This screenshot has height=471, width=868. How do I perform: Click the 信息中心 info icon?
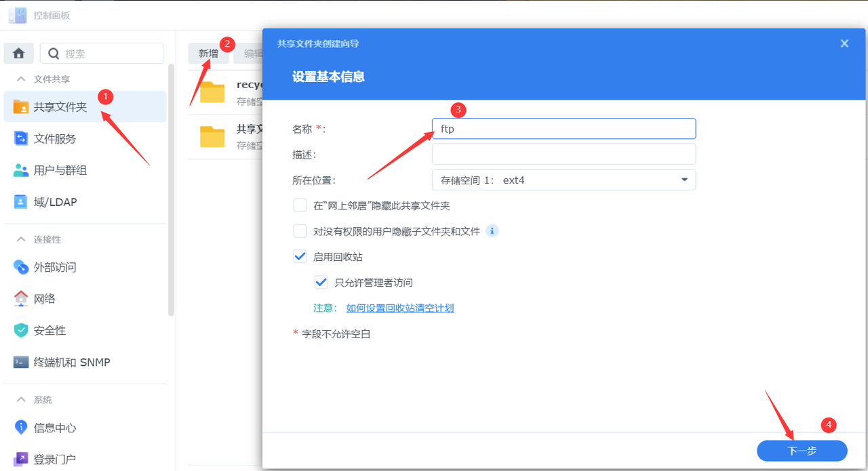tap(21, 428)
